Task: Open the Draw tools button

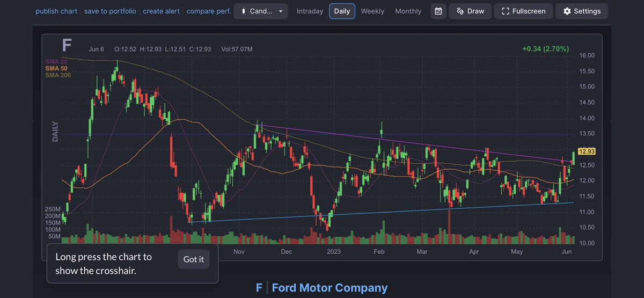Action: [470, 11]
